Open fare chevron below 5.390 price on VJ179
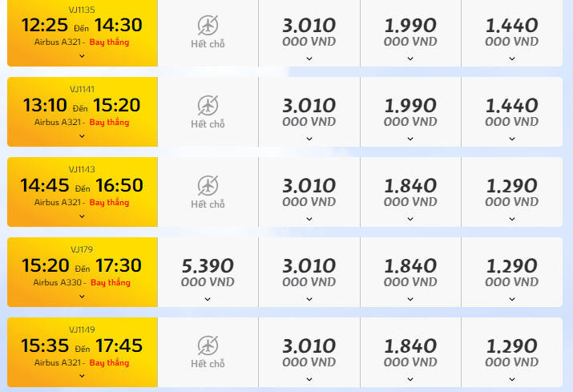This screenshot has width=573, height=392. 208,299
